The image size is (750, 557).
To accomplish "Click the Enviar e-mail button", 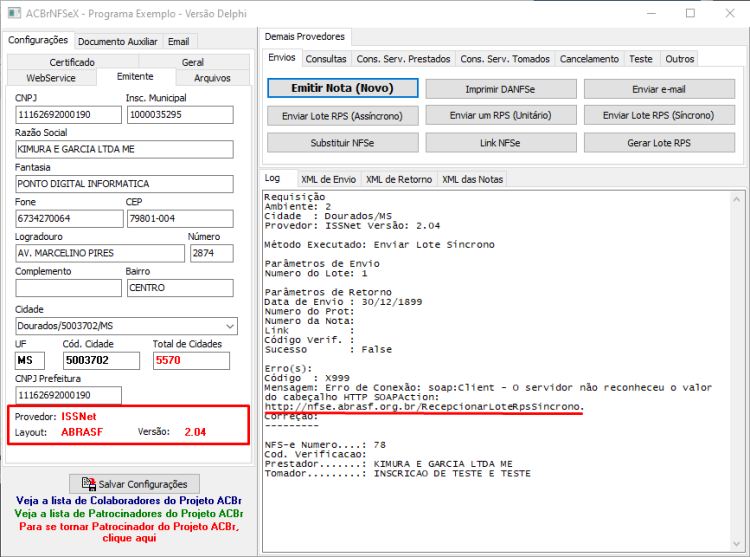I will 659,89.
